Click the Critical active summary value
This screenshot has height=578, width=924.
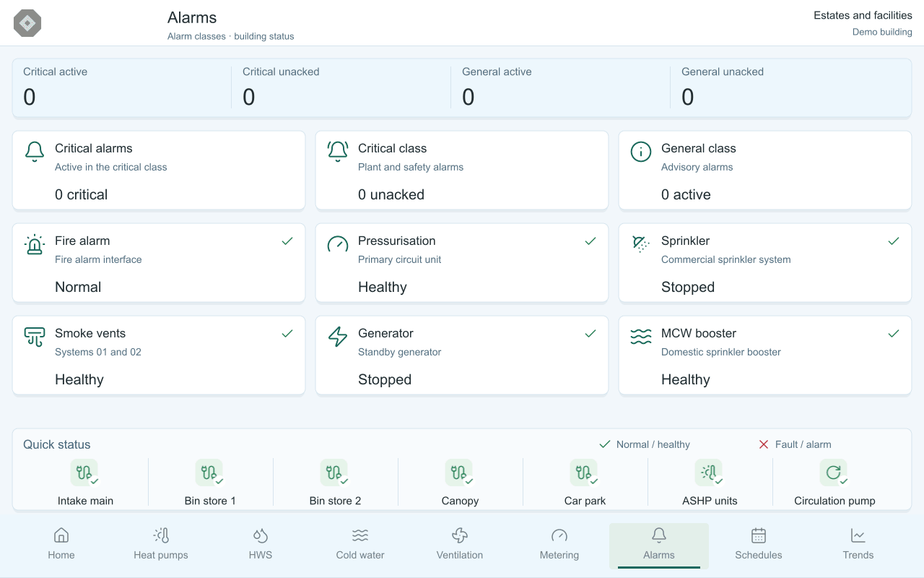30,97
